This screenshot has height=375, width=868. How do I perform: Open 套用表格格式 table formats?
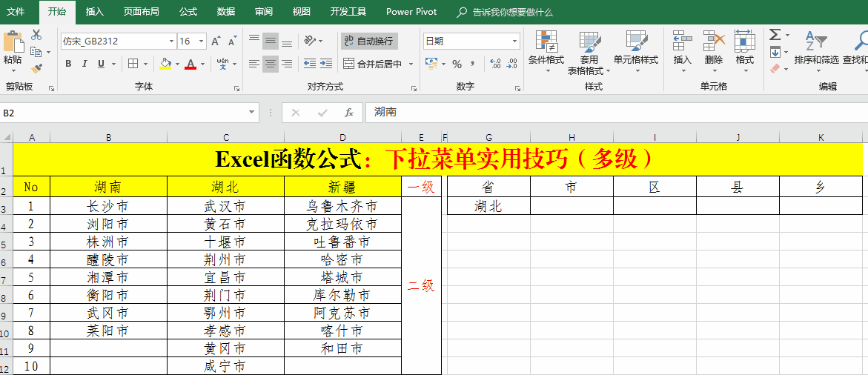click(589, 53)
